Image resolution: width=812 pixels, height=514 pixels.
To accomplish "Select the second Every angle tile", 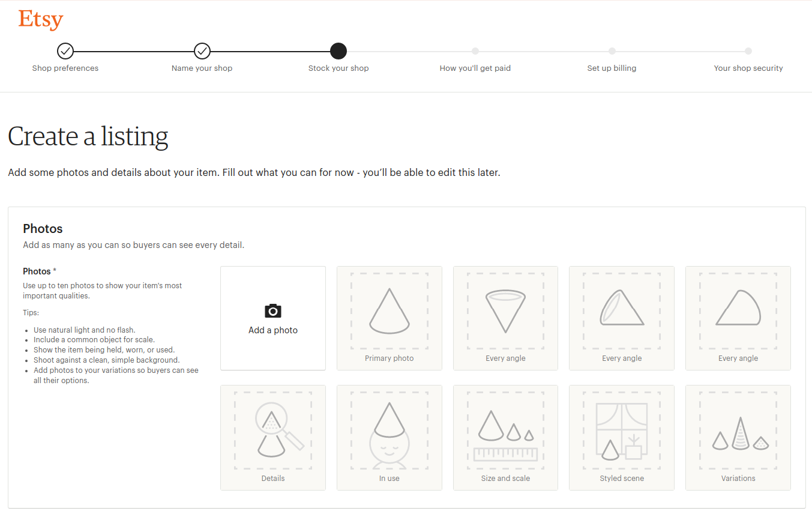I will point(621,318).
